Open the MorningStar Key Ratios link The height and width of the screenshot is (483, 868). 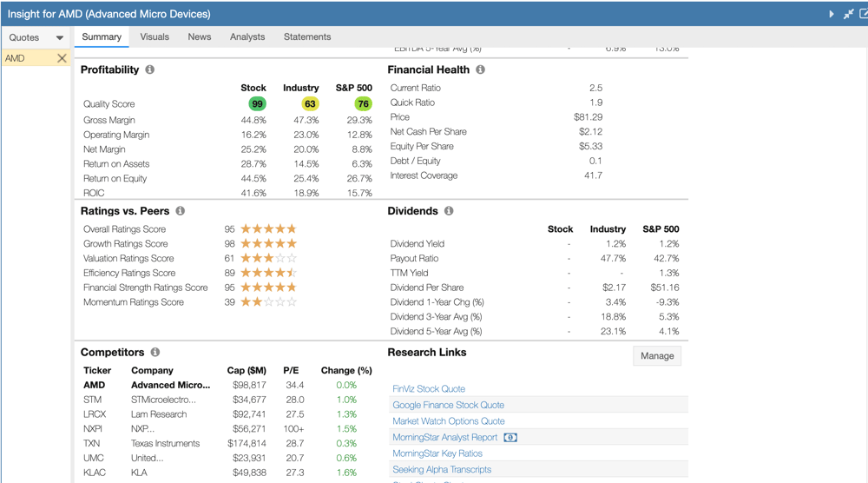coord(437,453)
